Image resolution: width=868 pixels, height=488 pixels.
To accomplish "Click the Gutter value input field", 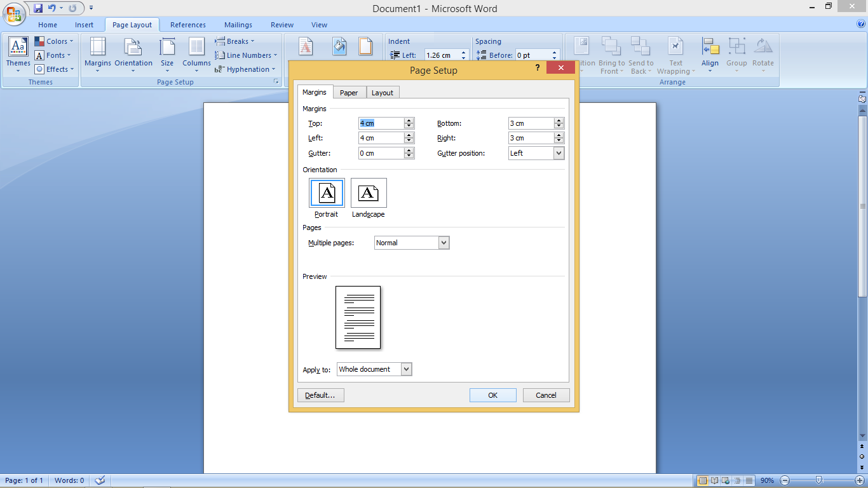I will point(381,153).
